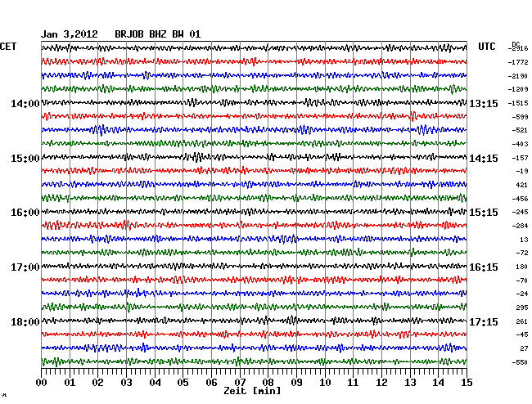Click the DC offset value "180"

522,267
